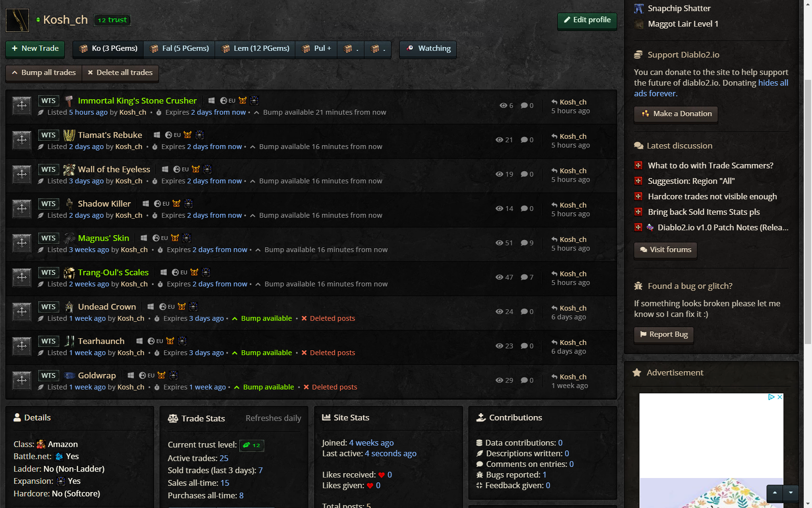Click the AdChoices triangle icon
This screenshot has width=812, height=508.
772,397
